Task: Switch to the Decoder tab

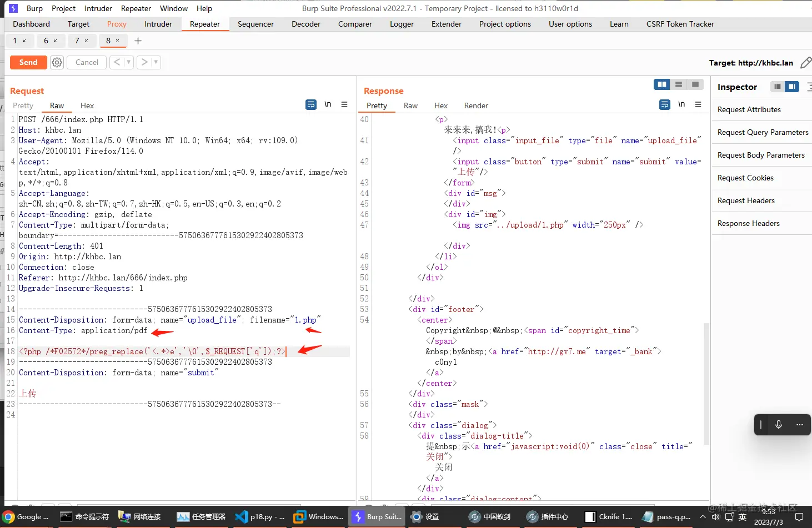Action: click(x=306, y=24)
